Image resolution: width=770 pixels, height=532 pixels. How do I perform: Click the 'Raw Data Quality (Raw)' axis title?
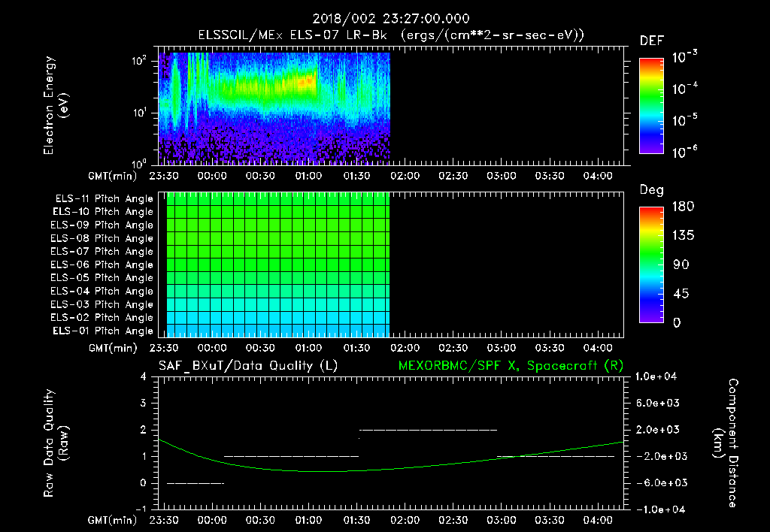56,443
